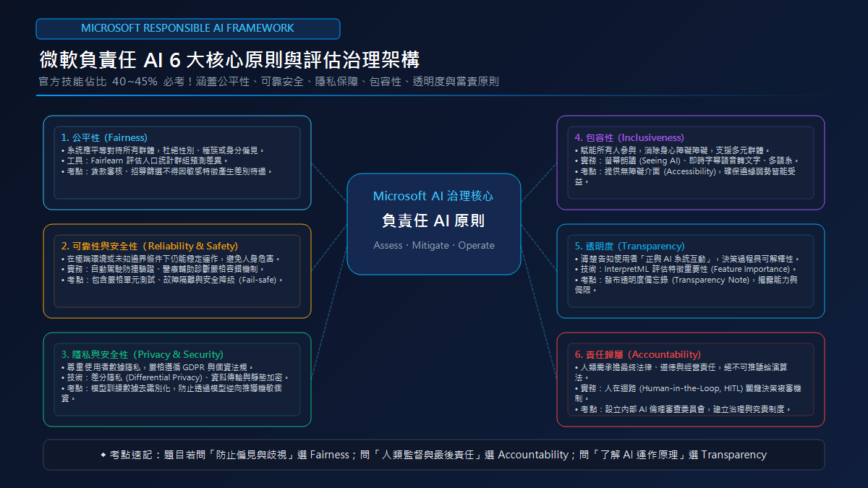868x488 pixels.
Task: Click the 清楚告知使用者 transparency bullet
Action: [x=688, y=258]
